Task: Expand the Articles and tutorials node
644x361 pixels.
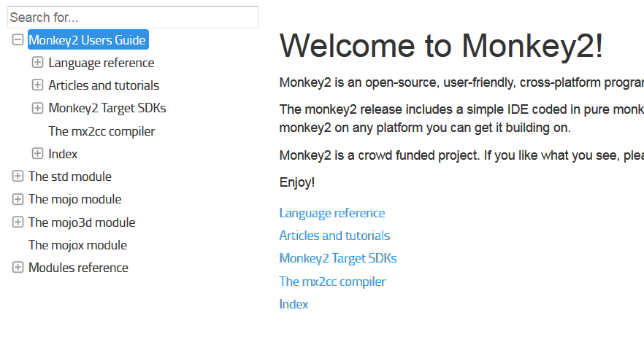Action: 38,85
